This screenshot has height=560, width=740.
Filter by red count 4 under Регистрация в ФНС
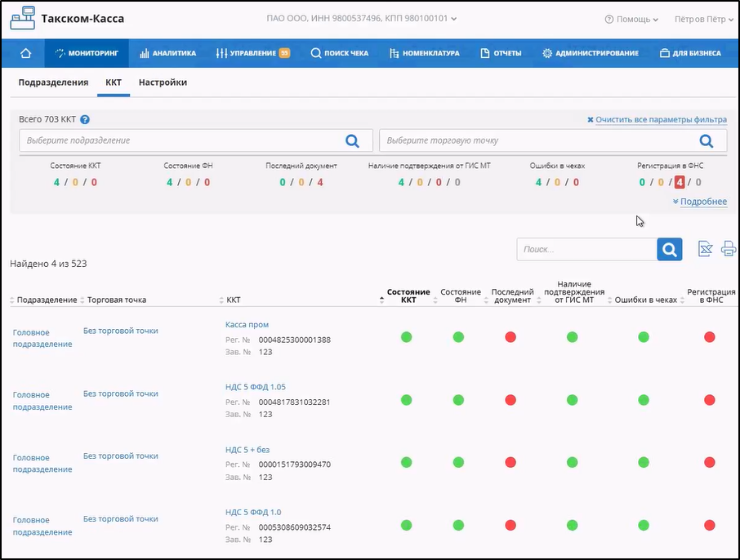click(x=679, y=182)
